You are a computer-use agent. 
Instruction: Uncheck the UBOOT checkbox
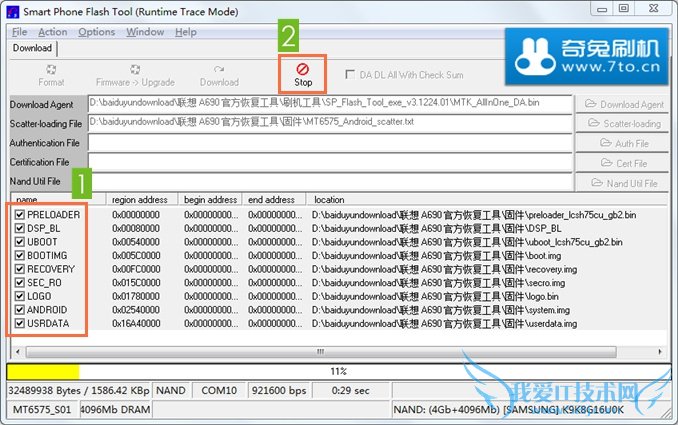(19, 242)
